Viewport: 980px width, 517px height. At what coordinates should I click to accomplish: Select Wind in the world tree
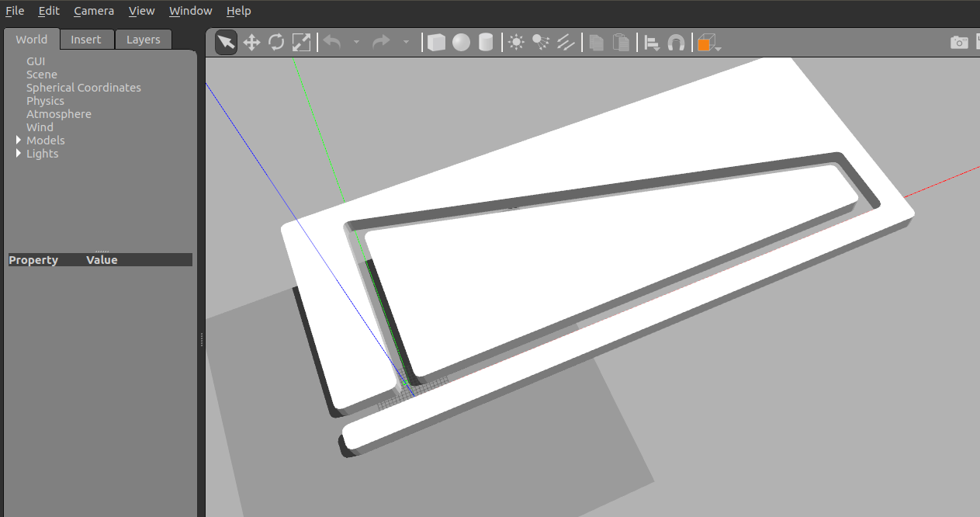(x=40, y=127)
